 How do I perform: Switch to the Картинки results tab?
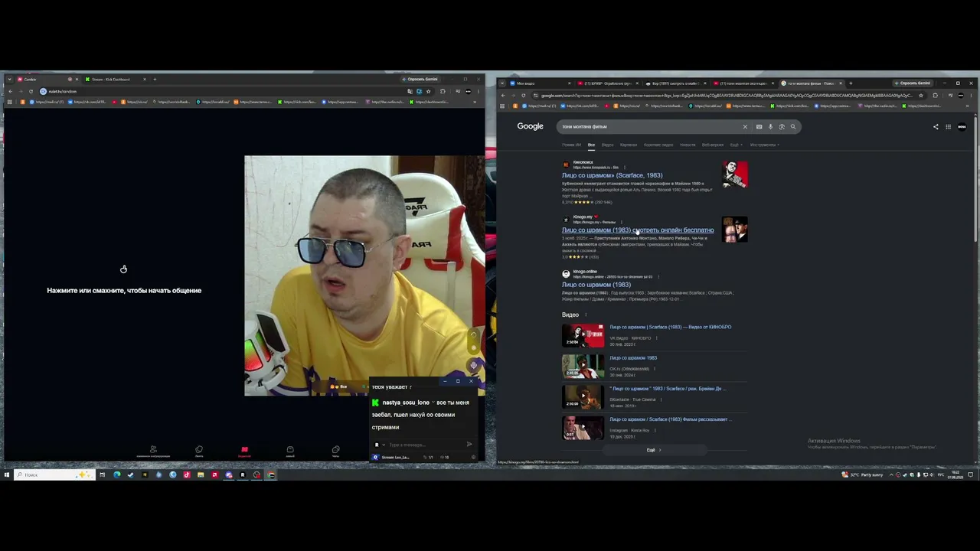pos(628,145)
